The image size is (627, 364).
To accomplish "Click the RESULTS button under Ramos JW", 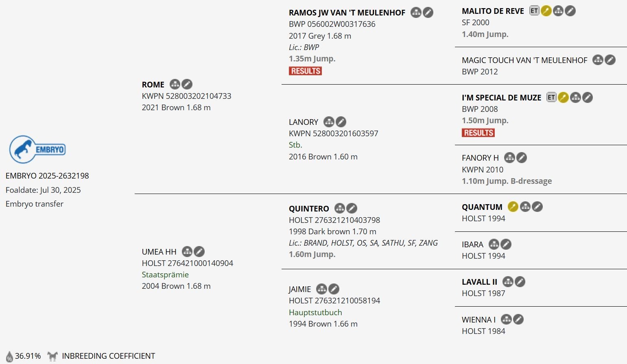I will coord(305,71).
